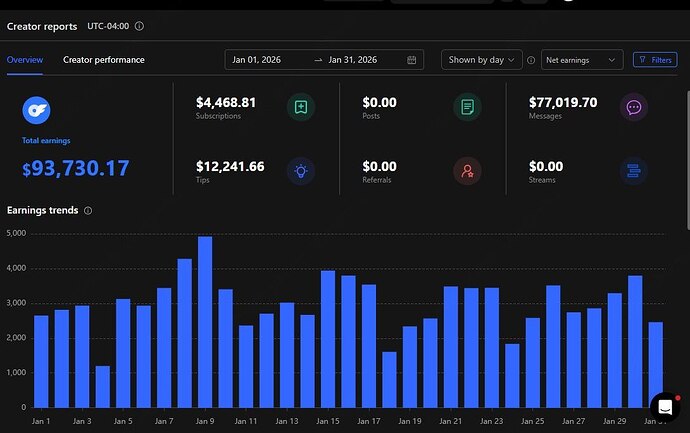The width and height of the screenshot is (690, 433).
Task: Open the chat support widget
Action: (x=664, y=407)
